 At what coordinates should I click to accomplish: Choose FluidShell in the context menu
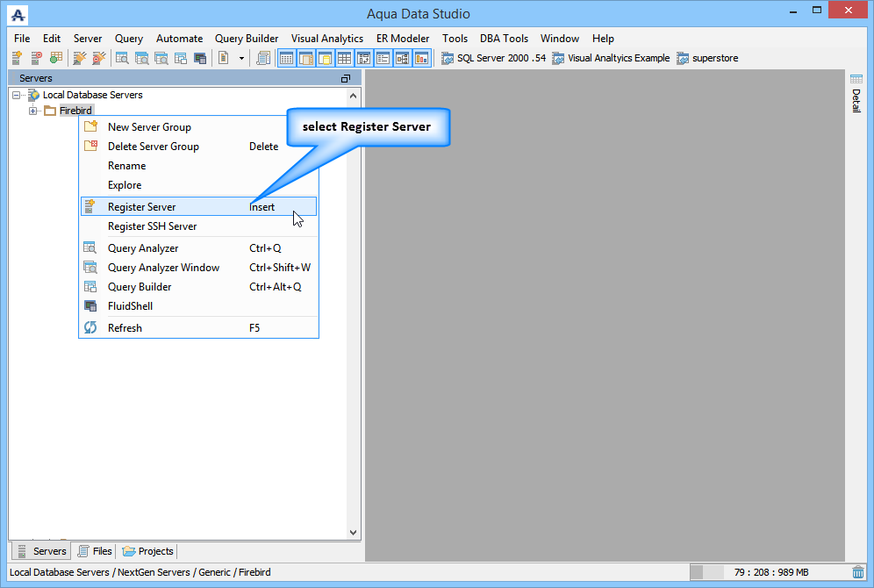pyautogui.click(x=199, y=306)
